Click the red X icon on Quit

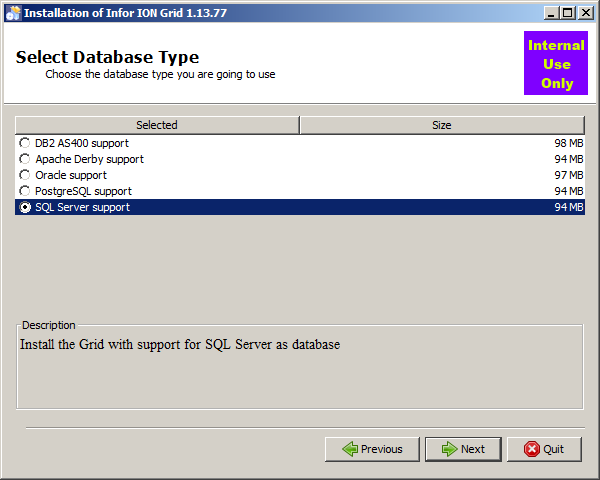click(531, 449)
